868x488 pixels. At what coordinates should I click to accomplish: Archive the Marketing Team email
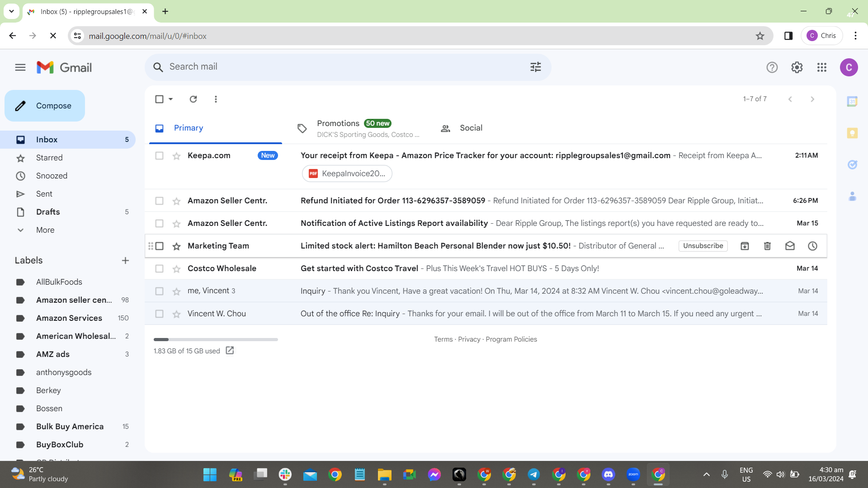pyautogui.click(x=745, y=246)
